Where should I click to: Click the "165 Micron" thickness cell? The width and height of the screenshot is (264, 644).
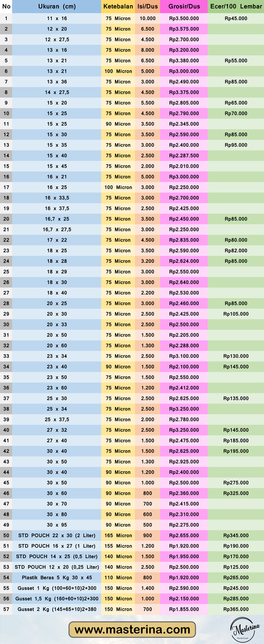(118, 535)
